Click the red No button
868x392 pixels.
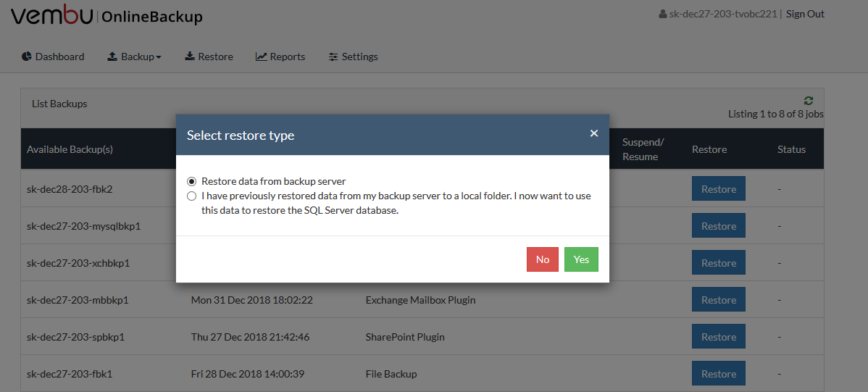point(543,259)
